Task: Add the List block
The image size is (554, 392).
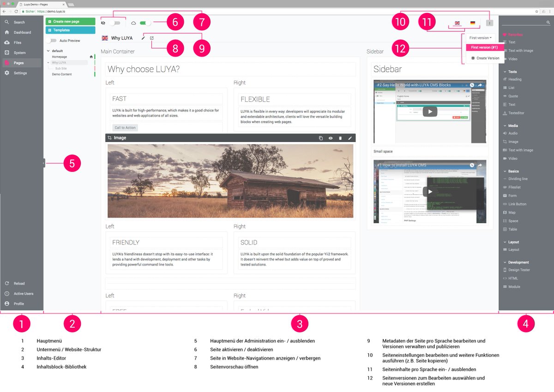Action: (511, 88)
